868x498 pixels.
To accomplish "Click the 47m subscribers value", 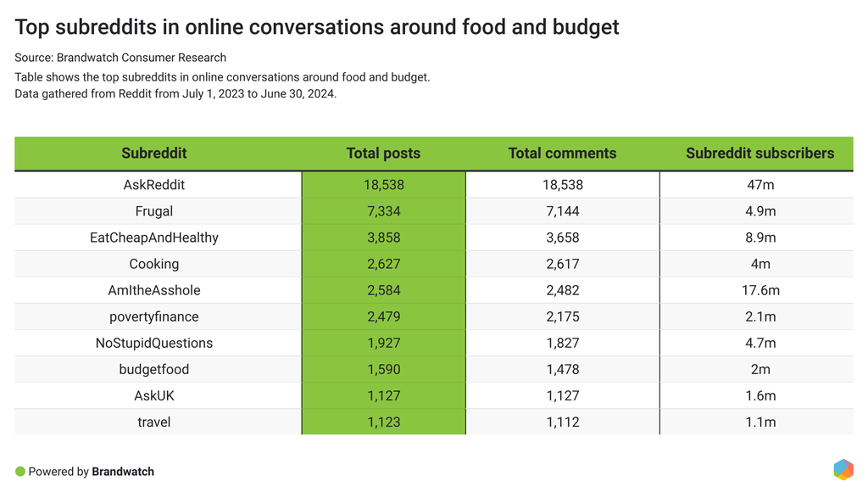I will pos(759,184).
